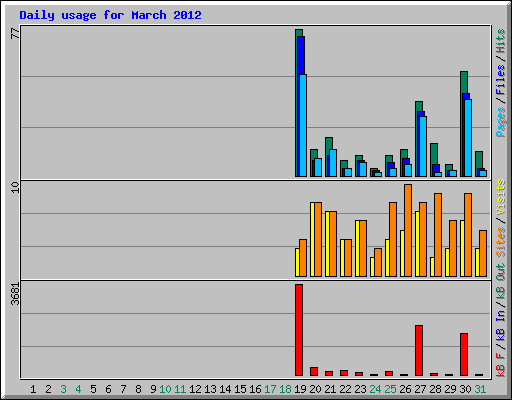The image size is (512, 400).
Task: Click the chart title 'Daily usage for March 2012'
Action: click(x=110, y=15)
